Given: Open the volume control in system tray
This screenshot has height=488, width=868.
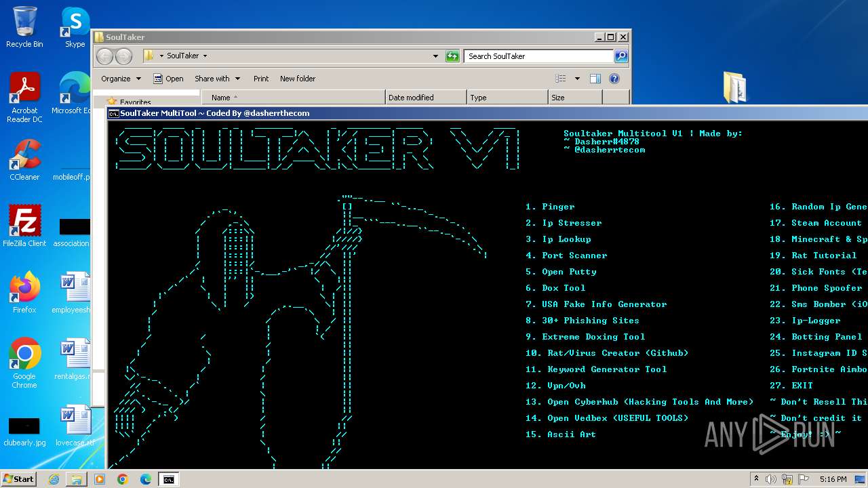Looking at the screenshot, I should 771,479.
